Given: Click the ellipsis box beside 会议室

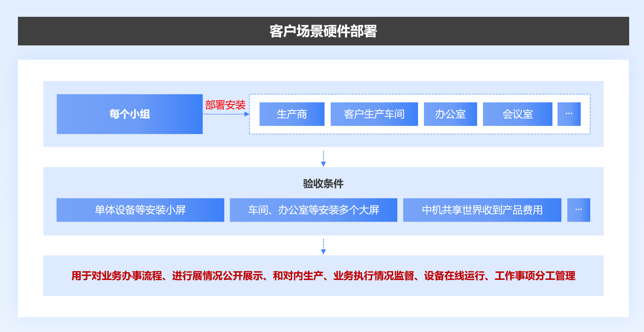Looking at the screenshot, I should [x=569, y=114].
